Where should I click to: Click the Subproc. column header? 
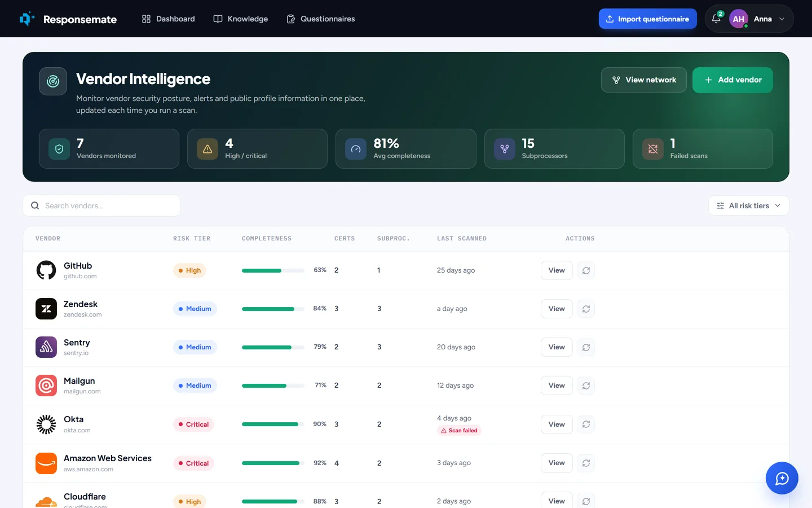tap(394, 239)
